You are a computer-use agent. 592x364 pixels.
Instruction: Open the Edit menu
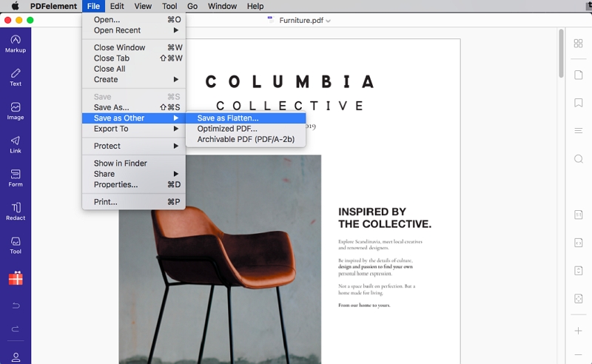[x=117, y=6]
